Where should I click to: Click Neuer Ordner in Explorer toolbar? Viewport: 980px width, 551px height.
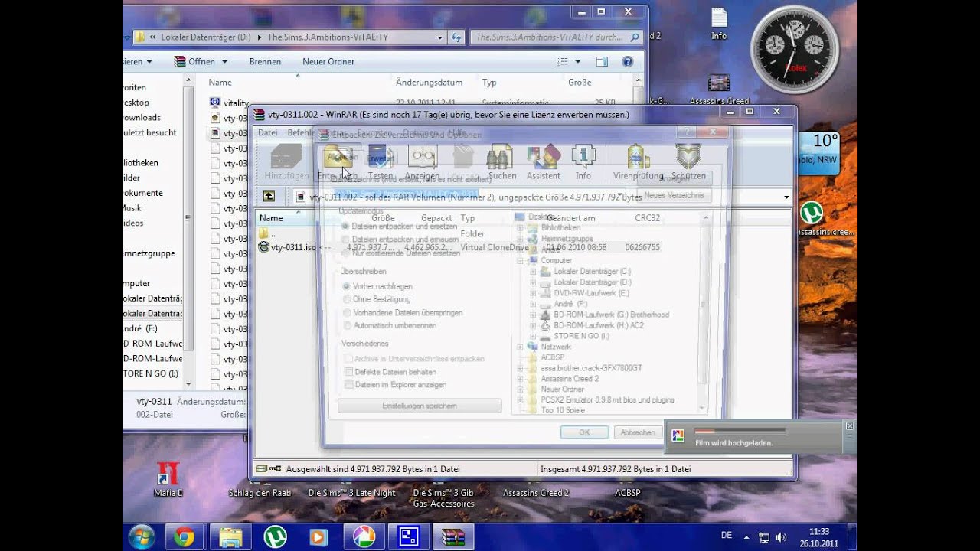[x=328, y=61]
